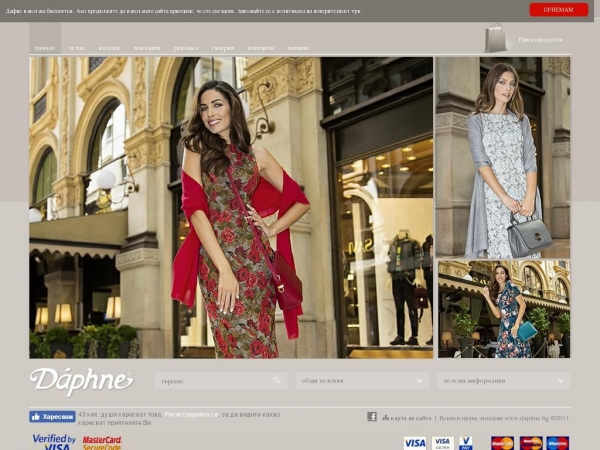Viewport: 600px width, 450px height.
Task: Open the карта на сайта sitemap link
Action: 406,418
